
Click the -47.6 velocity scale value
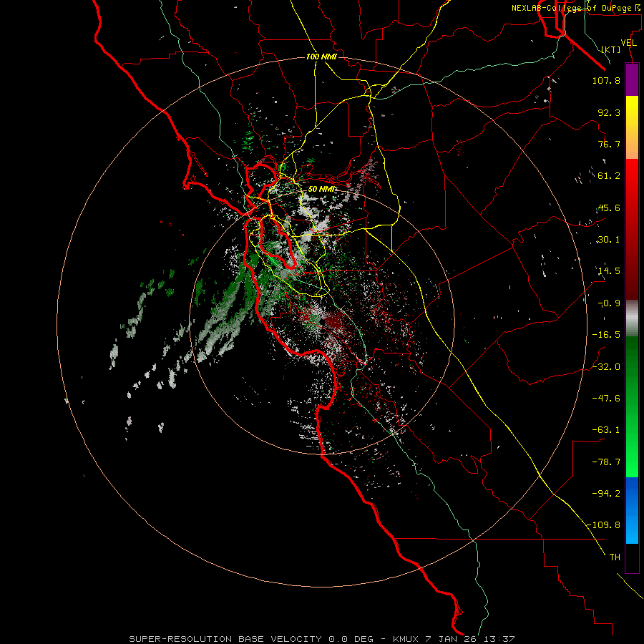tap(606, 399)
